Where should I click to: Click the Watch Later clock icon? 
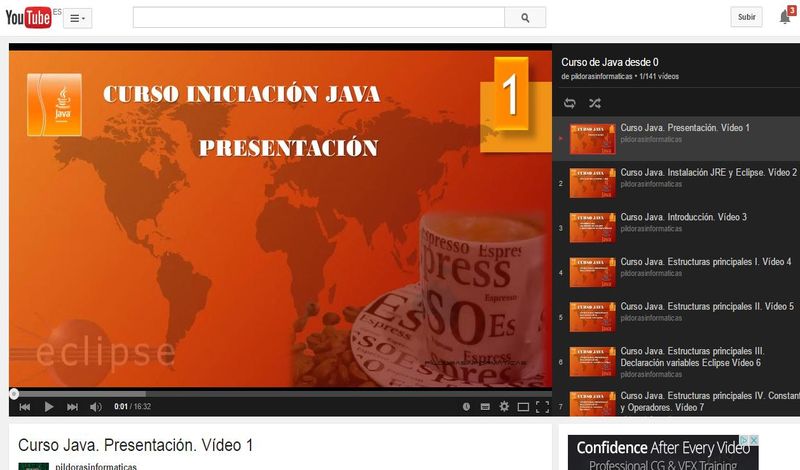466,407
